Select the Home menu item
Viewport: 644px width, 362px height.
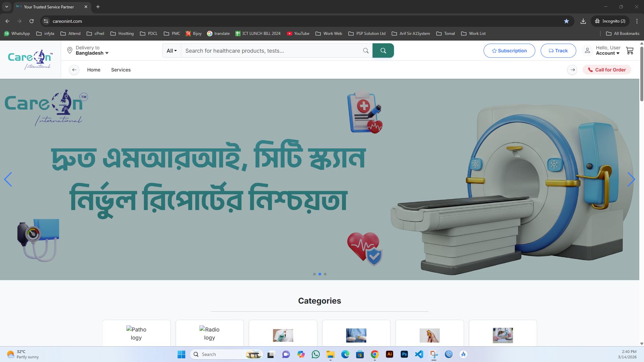(x=94, y=70)
